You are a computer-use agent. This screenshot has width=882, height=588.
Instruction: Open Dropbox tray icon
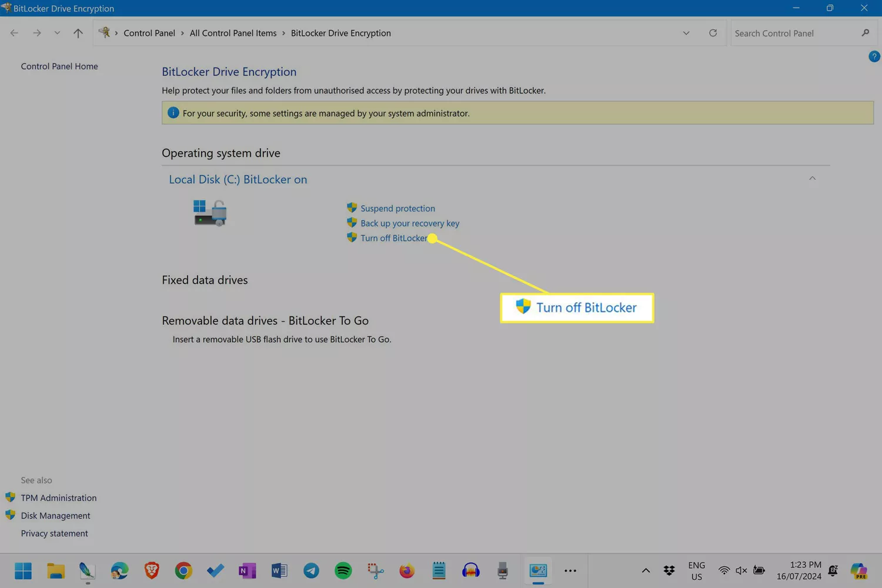pyautogui.click(x=669, y=570)
